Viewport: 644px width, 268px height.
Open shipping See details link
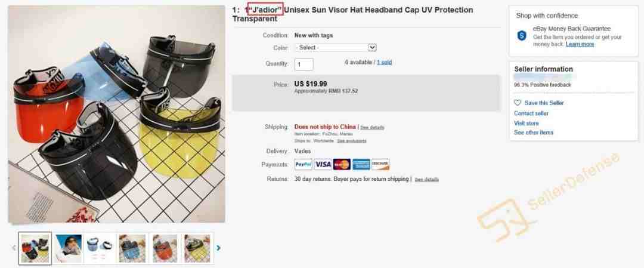point(372,127)
